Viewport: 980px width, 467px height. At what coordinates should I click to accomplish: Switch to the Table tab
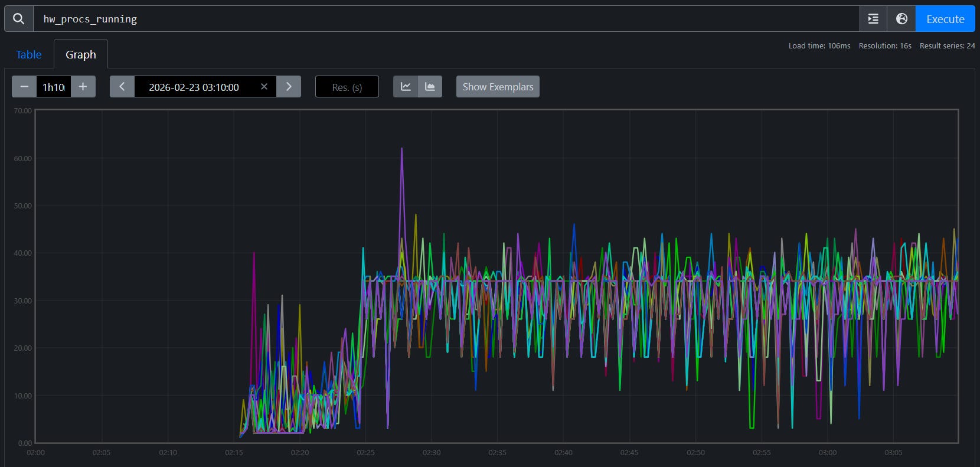29,54
